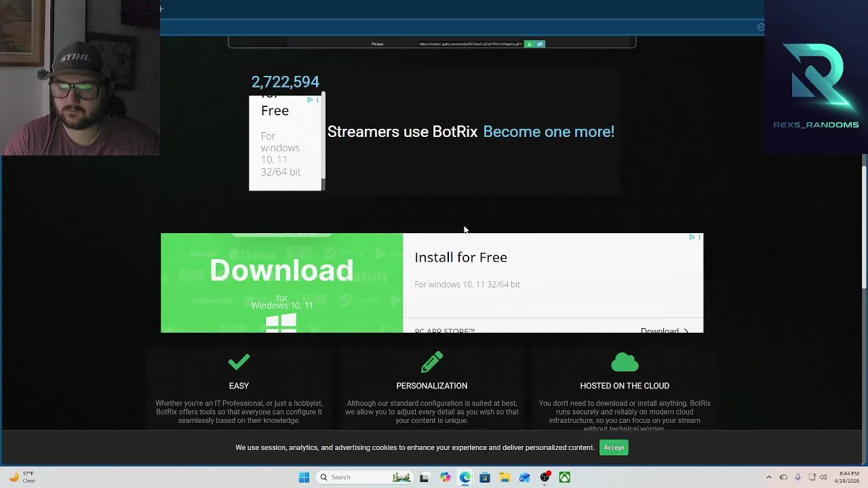Open OBS Studio from the taskbar
The image size is (868, 488).
(x=545, y=477)
